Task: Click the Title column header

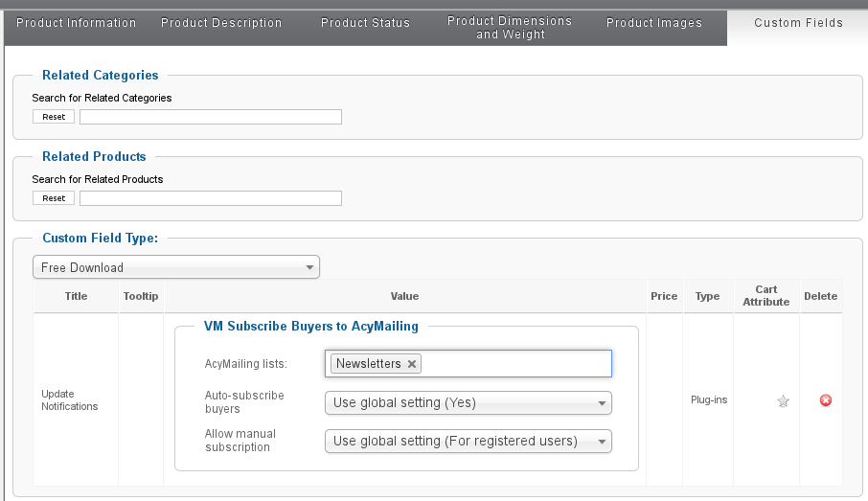Action: point(76,296)
